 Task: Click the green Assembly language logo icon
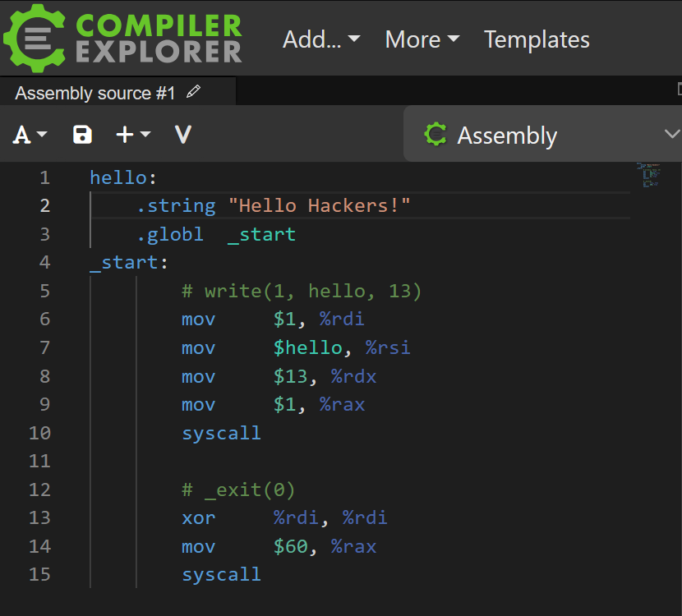coord(435,135)
